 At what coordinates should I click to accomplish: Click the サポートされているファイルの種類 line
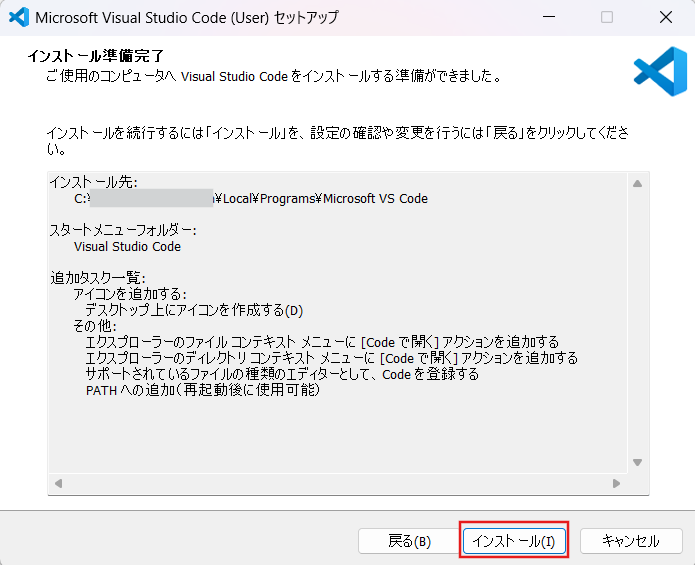pos(282,374)
